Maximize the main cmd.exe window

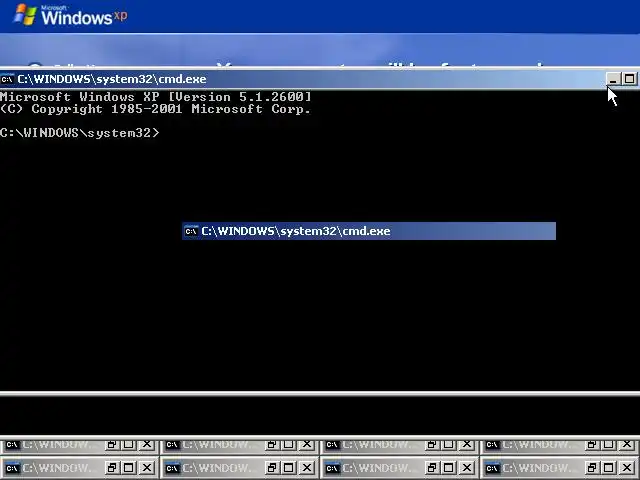point(629,79)
